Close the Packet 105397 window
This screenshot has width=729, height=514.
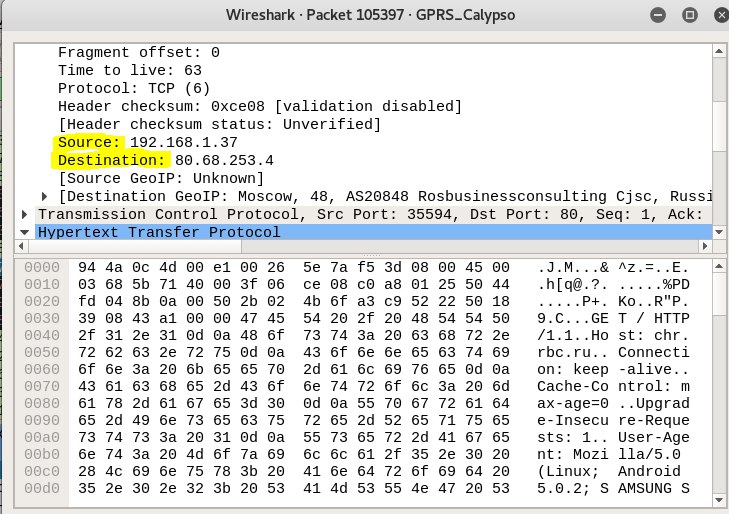pyautogui.click(x=721, y=15)
